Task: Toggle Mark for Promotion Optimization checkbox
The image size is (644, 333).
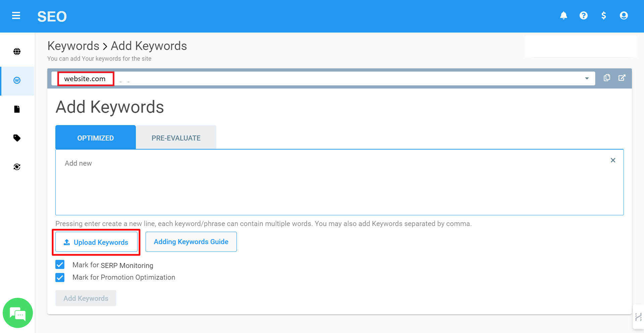Action: (60, 277)
